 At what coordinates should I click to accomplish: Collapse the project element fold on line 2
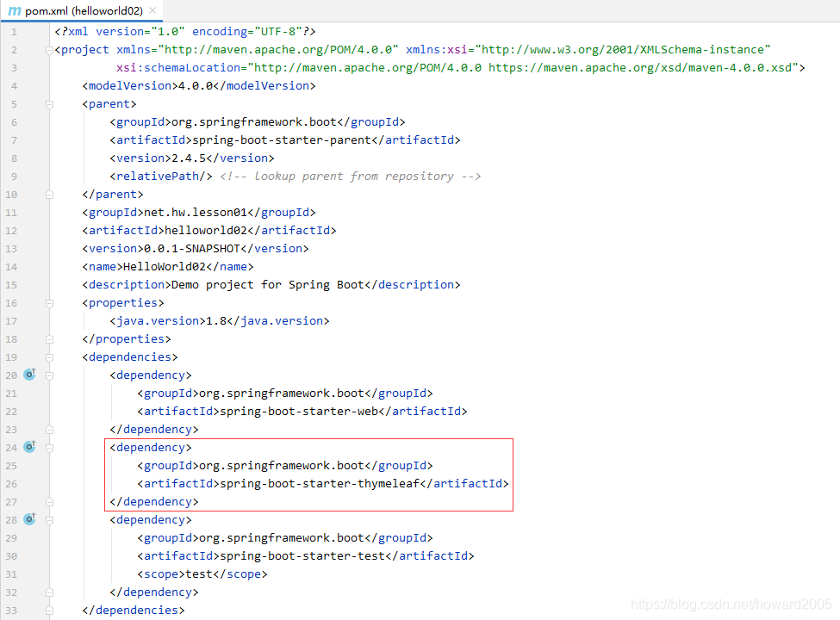pos(49,50)
